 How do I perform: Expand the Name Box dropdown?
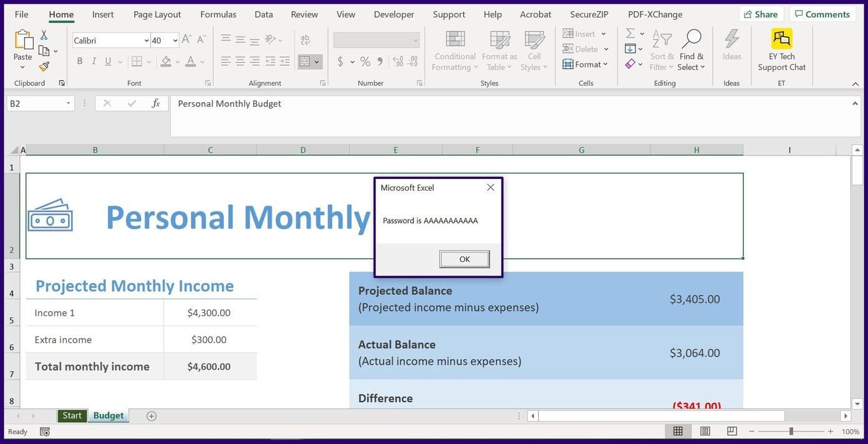[x=68, y=104]
